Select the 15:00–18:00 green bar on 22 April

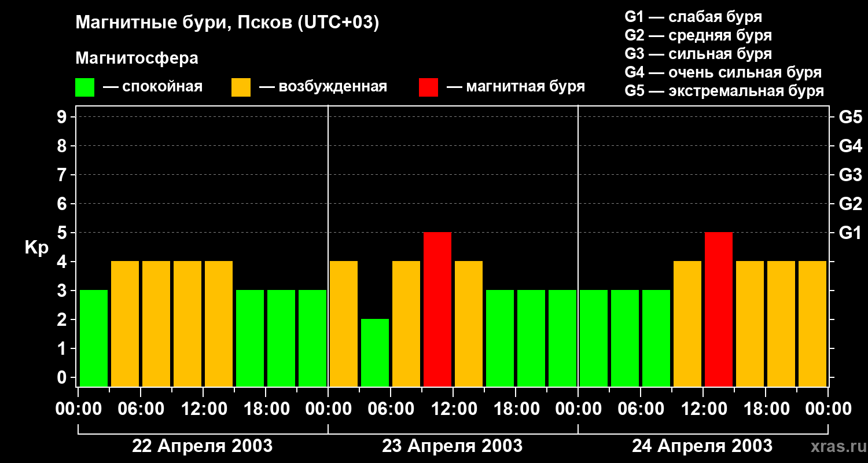coord(250,338)
